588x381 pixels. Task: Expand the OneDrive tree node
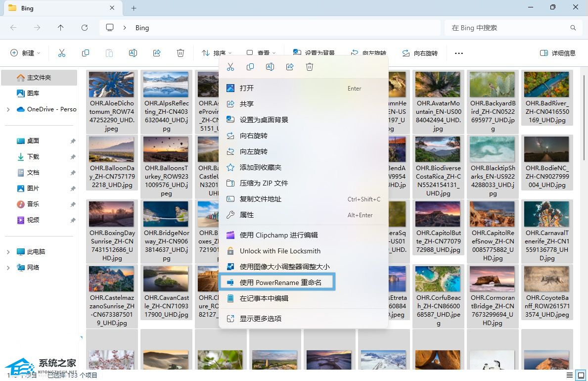tap(8, 109)
